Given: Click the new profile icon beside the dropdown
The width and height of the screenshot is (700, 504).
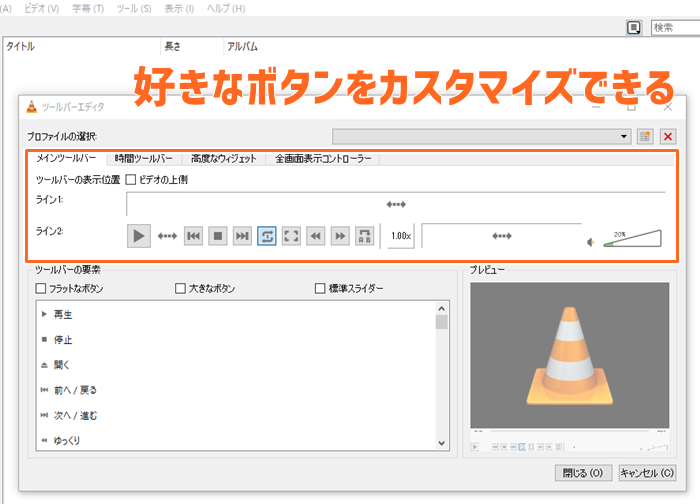Looking at the screenshot, I should pos(646,136).
